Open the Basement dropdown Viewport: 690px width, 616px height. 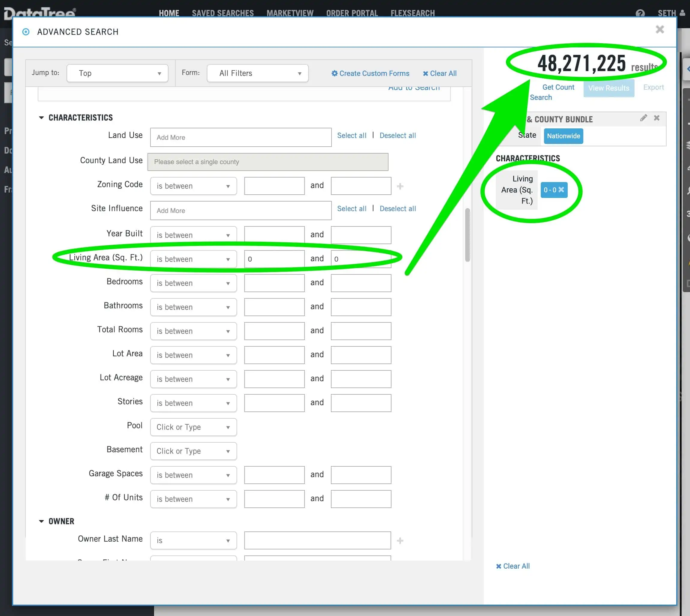pyautogui.click(x=193, y=451)
